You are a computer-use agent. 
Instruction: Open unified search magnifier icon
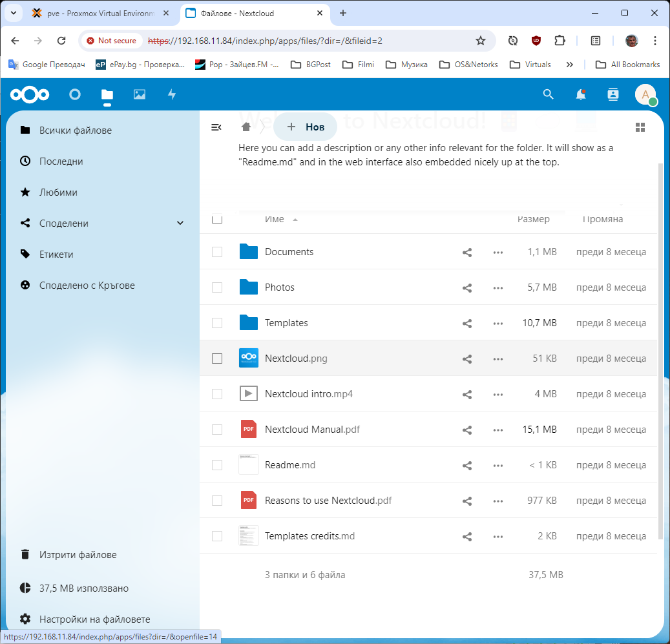click(x=549, y=94)
